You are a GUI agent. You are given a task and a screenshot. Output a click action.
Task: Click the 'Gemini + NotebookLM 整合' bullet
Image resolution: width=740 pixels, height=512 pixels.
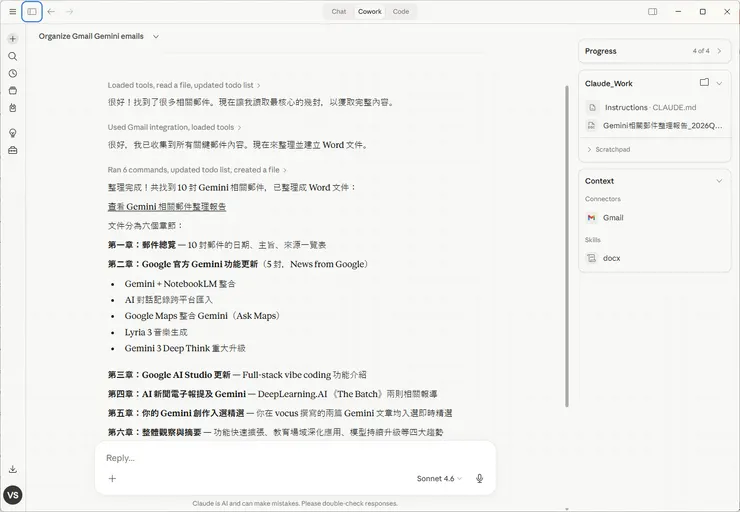180,284
